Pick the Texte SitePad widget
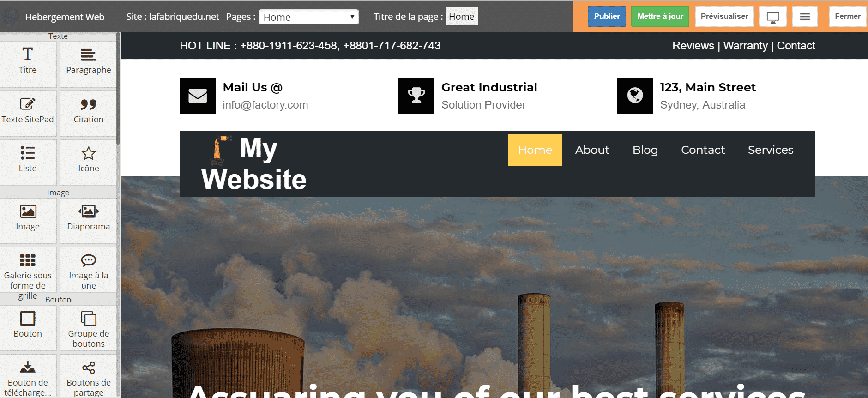Screen dimensions: 868x398 click(x=28, y=111)
